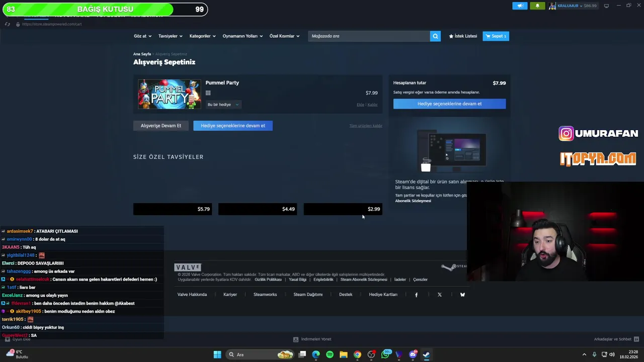Click the downloads manager icon at bottom
644x362 pixels.
point(296,339)
